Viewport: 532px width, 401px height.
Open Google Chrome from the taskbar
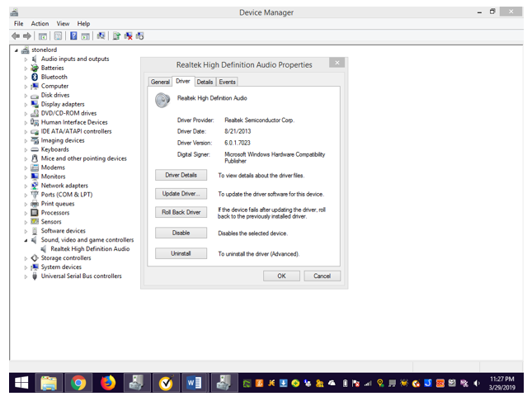(78, 383)
